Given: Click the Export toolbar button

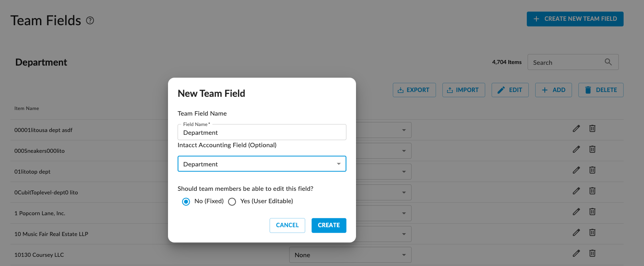Looking at the screenshot, I should pyautogui.click(x=414, y=90).
